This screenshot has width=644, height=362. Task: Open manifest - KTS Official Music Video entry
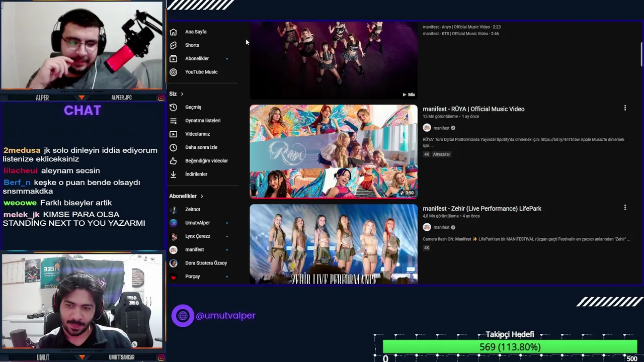click(460, 34)
